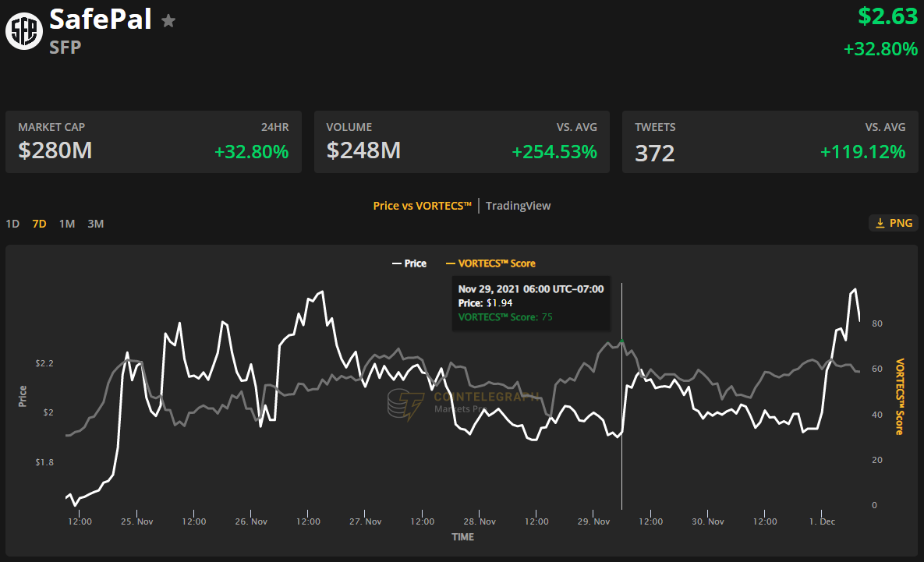The height and width of the screenshot is (562, 924).
Task: Click the 26. Nov axis label
Action: (x=251, y=521)
